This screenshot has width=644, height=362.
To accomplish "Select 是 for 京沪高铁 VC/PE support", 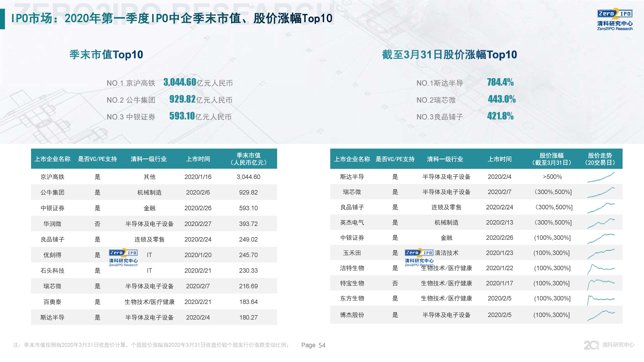I will (98, 177).
